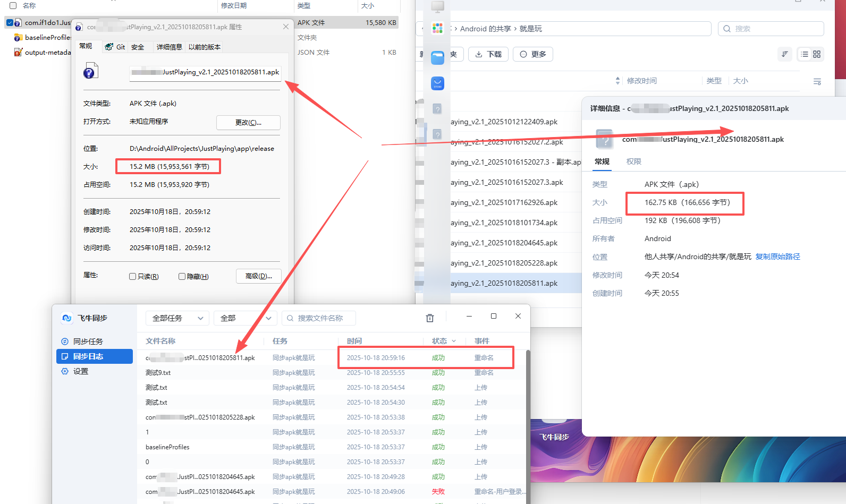The width and height of the screenshot is (846, 504).
Task: Open the 全部 status dropdown filter
Action: (x=246, y=318)
